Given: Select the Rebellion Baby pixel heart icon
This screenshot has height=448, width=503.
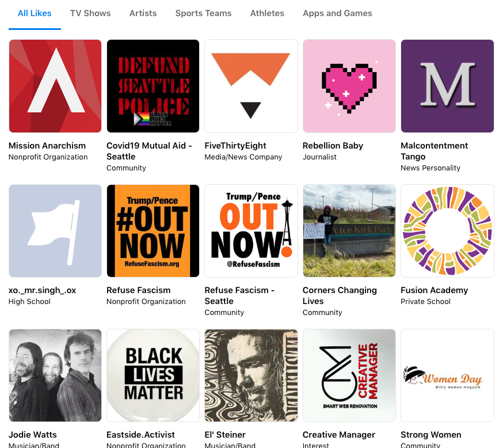Looking at the screenshot, I should click(x=349, y=86).
